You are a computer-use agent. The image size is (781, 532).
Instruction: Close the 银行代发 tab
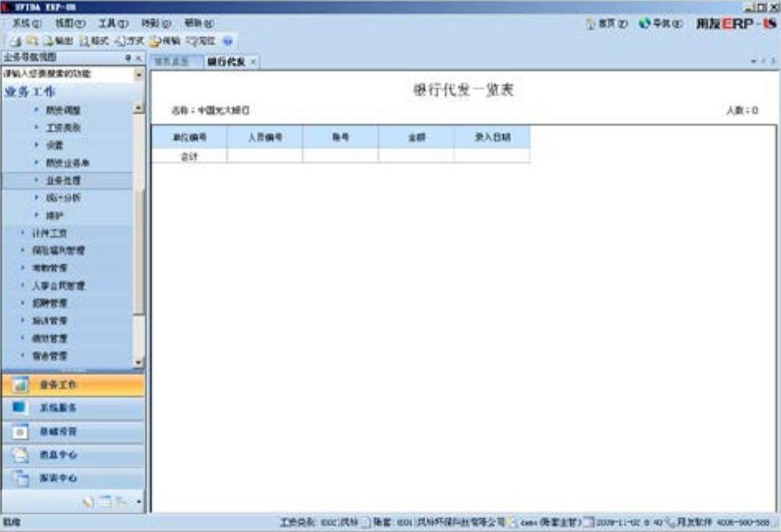tap(253, 62)
